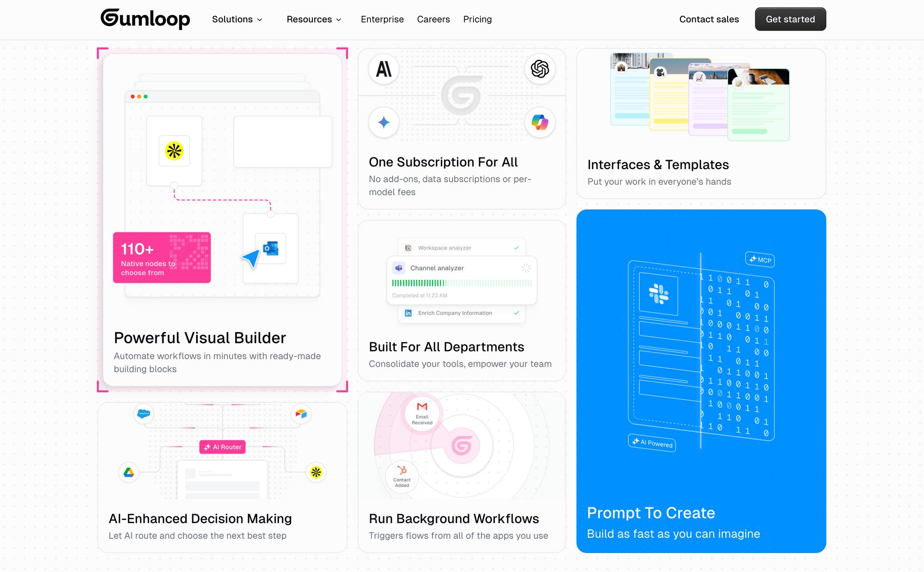The image size is (924, 572).
Task: Open the Pricing page
Action: pyautogui.click(x=477, y=19)
